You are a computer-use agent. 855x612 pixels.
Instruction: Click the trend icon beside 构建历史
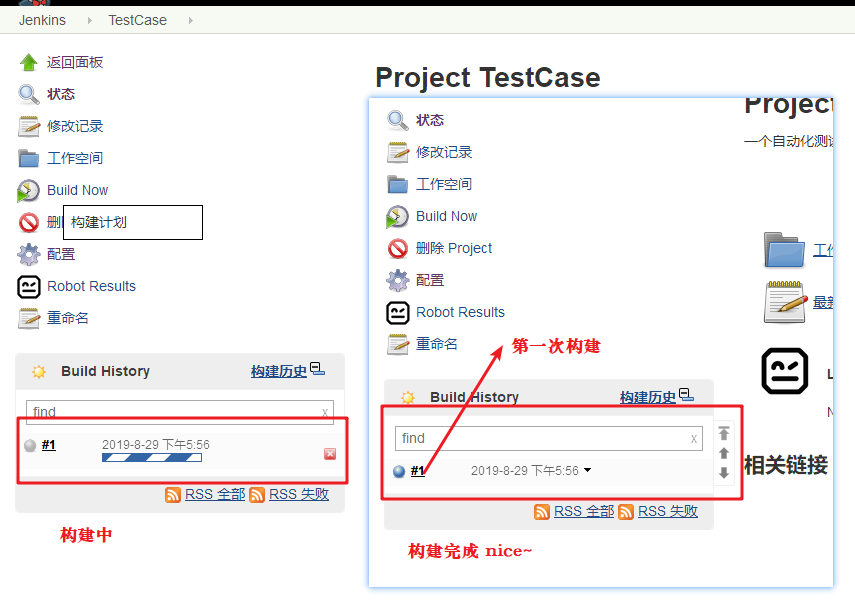(x=316, y=369)
